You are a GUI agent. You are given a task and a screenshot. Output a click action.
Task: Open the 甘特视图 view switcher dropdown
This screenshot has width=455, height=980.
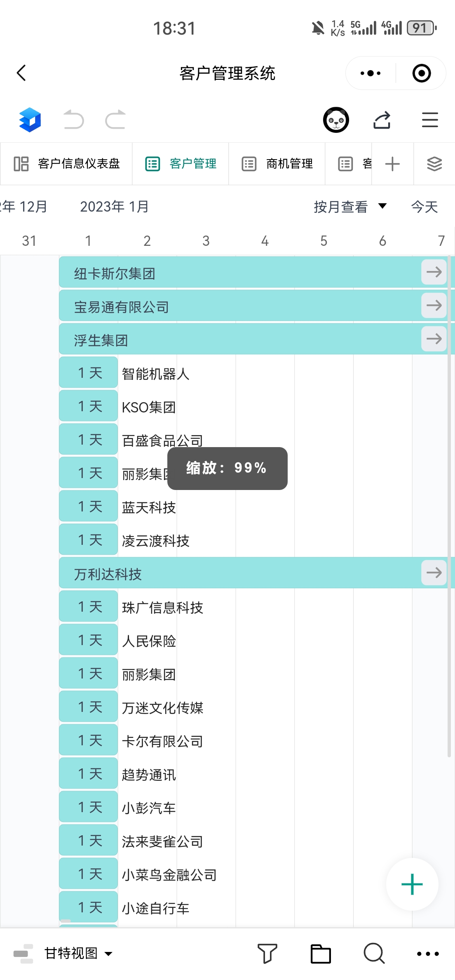coord(78,953)
